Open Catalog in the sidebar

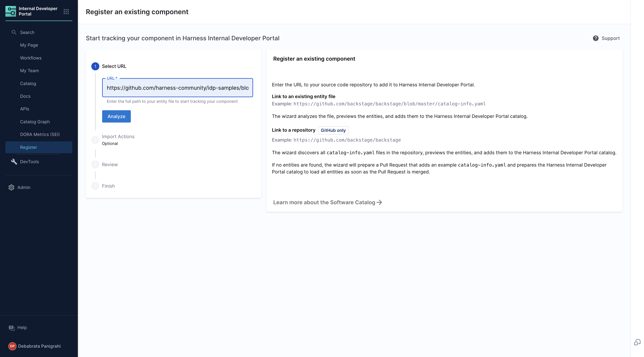[x=28, y=84]
